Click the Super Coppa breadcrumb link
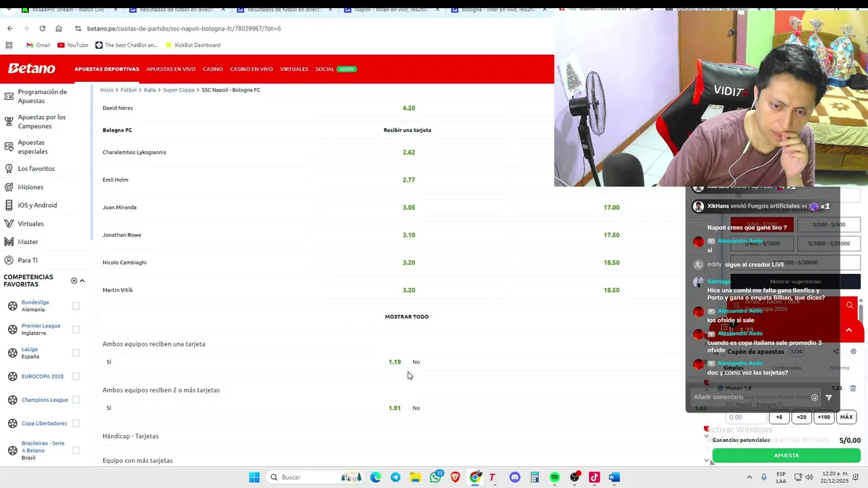 [178, 90]
